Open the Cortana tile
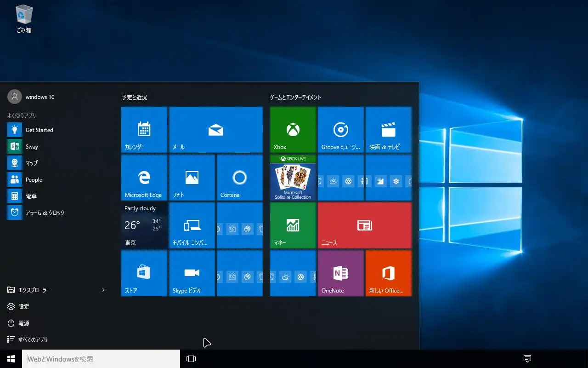 point(240,178)
